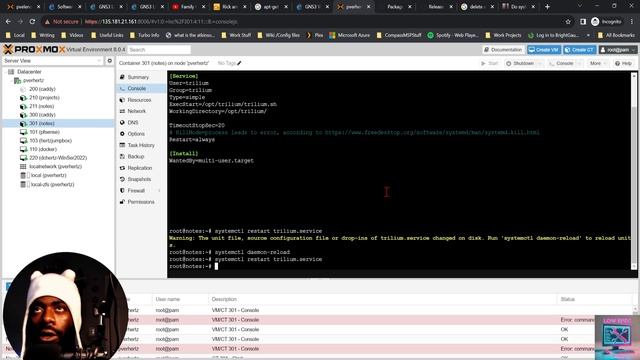Open the browser side panel
Screen dimensions: 640x360
(583, 22)
